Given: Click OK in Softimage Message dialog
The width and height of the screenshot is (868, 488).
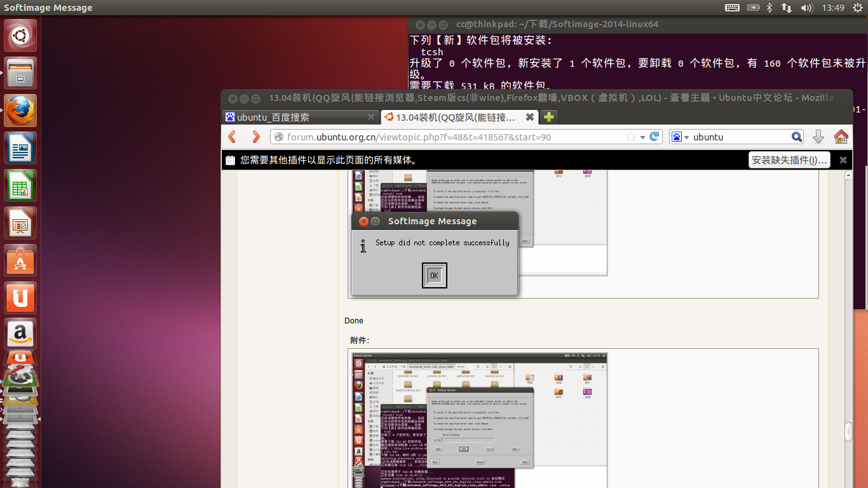Looking at the screenshot, I should point(434,275).
